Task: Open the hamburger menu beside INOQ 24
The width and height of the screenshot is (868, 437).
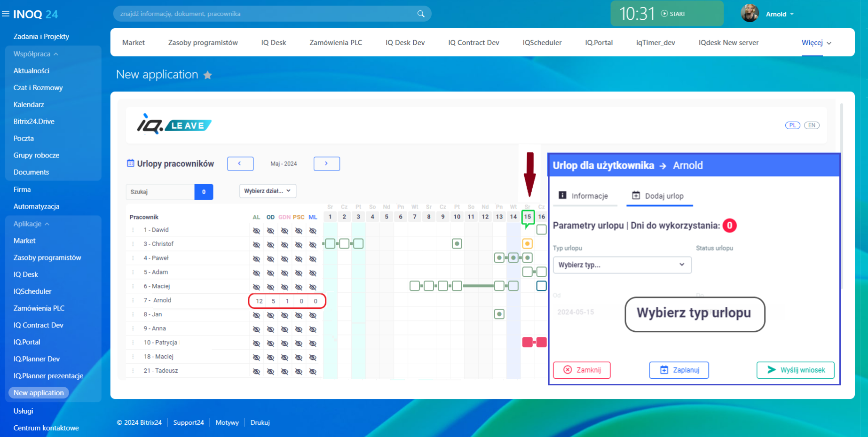Action: (6, 14)
